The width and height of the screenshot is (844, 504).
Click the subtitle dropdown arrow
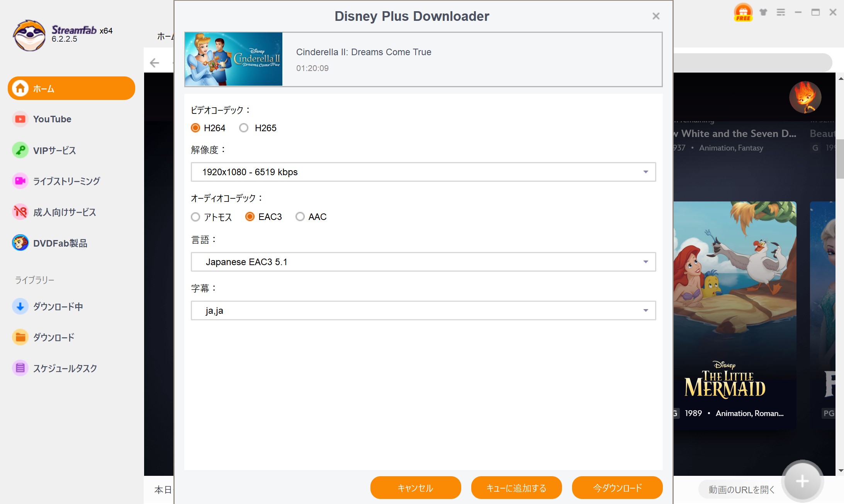[x=645, y=311]
